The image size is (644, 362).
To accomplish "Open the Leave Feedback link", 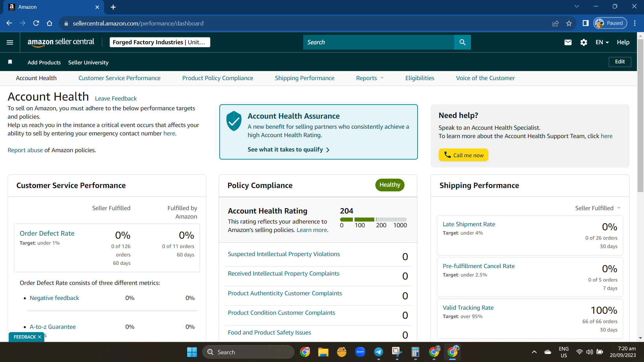I will [116, 99].
